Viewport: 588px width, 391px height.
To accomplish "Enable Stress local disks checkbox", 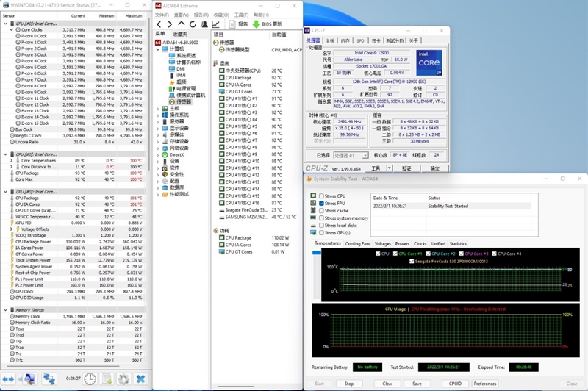I will [x=321, y=226].
